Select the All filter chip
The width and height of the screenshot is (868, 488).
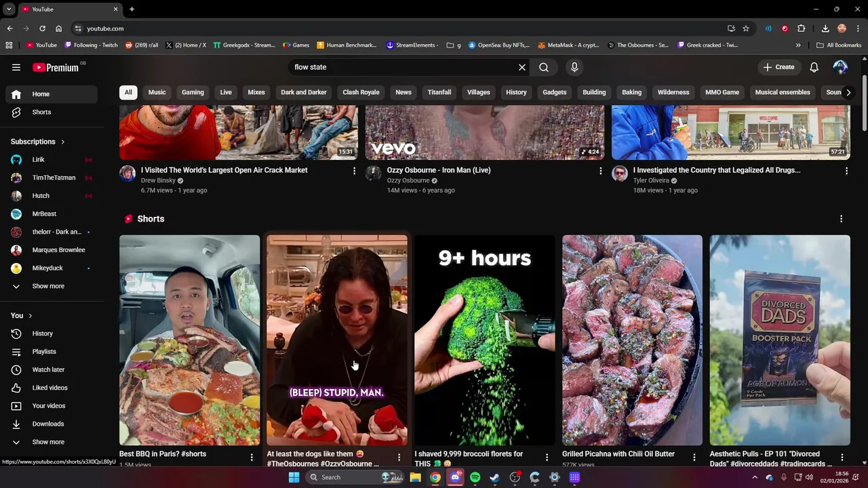coord(128,92)
